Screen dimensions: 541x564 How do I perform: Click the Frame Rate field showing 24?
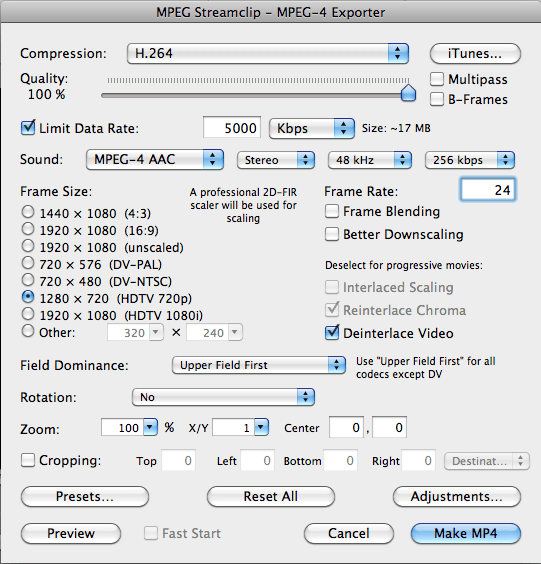(488, 190)
